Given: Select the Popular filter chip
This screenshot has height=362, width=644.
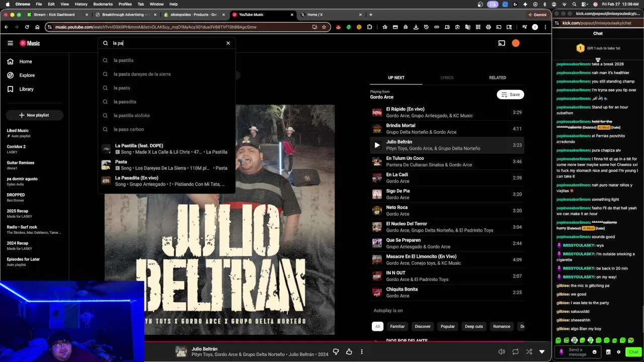Looking at the screenshot, I should [x=448, y=326].
